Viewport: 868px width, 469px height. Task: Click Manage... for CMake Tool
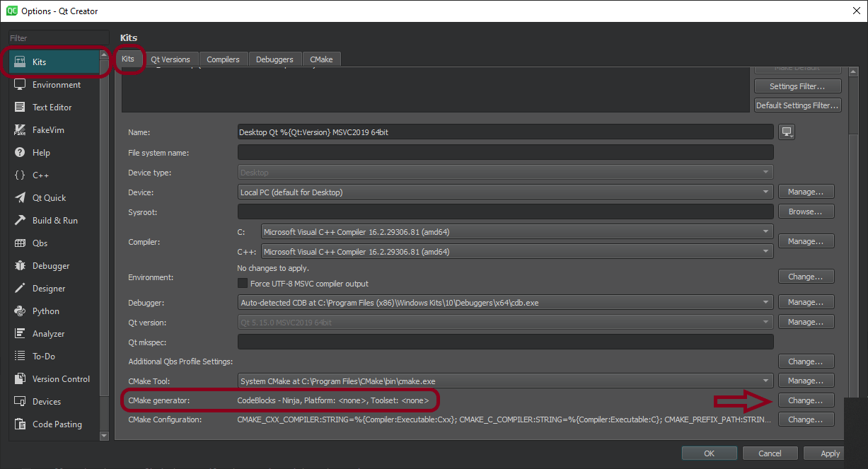point(806,381)
